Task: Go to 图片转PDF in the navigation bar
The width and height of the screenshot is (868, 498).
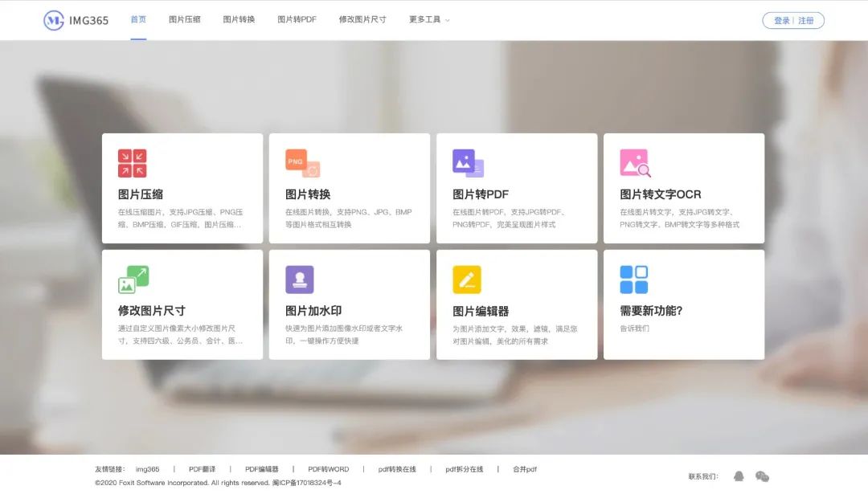Action: click(x=297, y=19)
